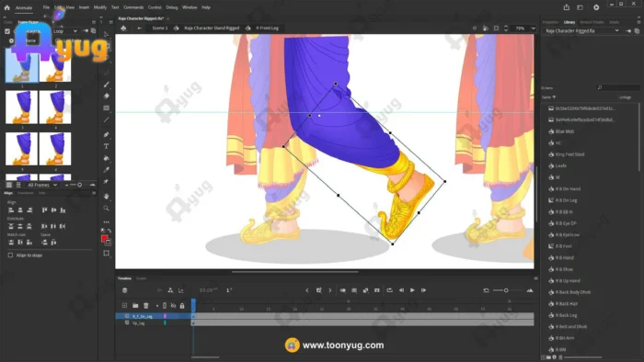Click the Insert Keyframe icon in timeline
This screenshot has width=644, height=362.
click(x=318, y=290)
